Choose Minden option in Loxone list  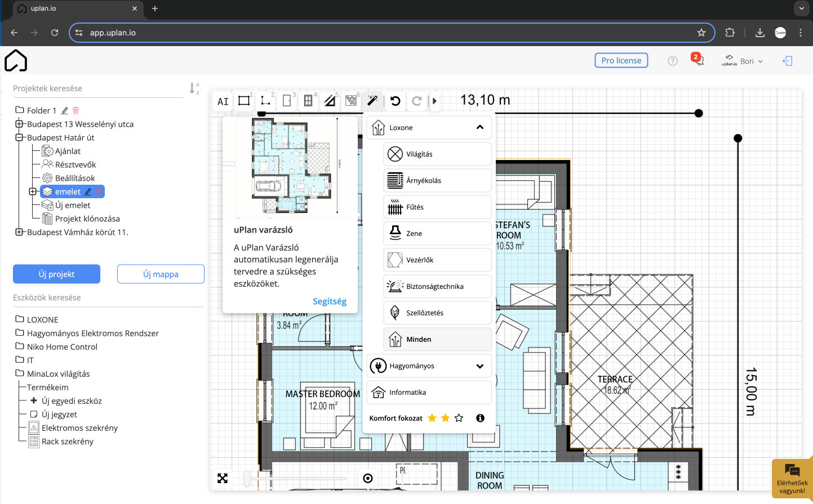437,339
